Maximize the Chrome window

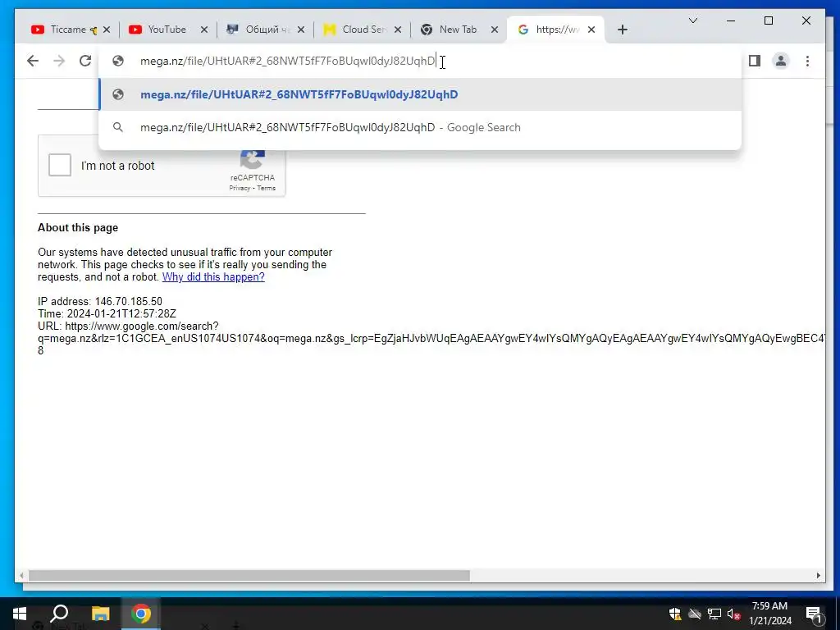tap(768, 21)
